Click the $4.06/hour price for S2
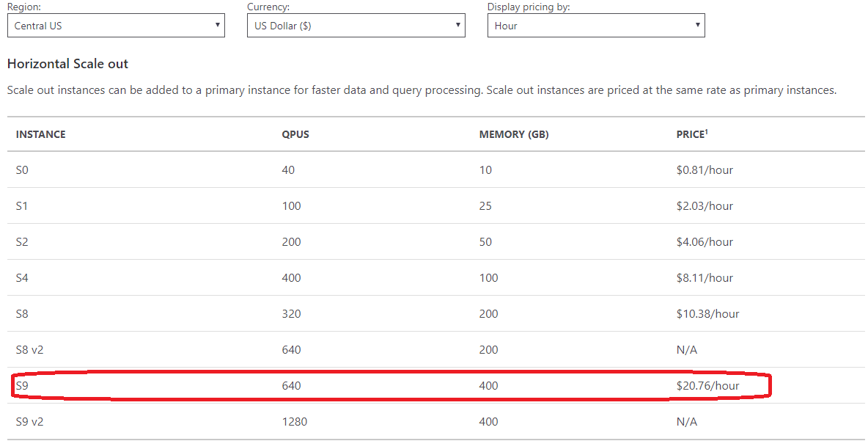The width and height of the screenshot is (868, 441). click(x=705, y=242)
